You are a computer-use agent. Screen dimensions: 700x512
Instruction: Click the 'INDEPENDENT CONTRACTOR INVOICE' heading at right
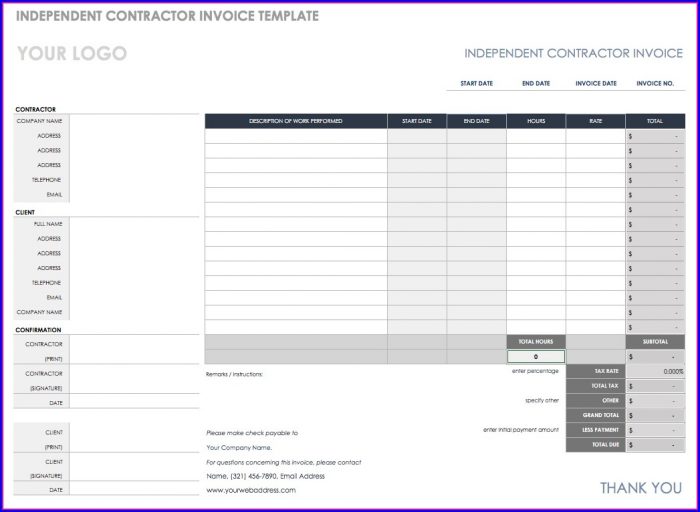point(574,54)
